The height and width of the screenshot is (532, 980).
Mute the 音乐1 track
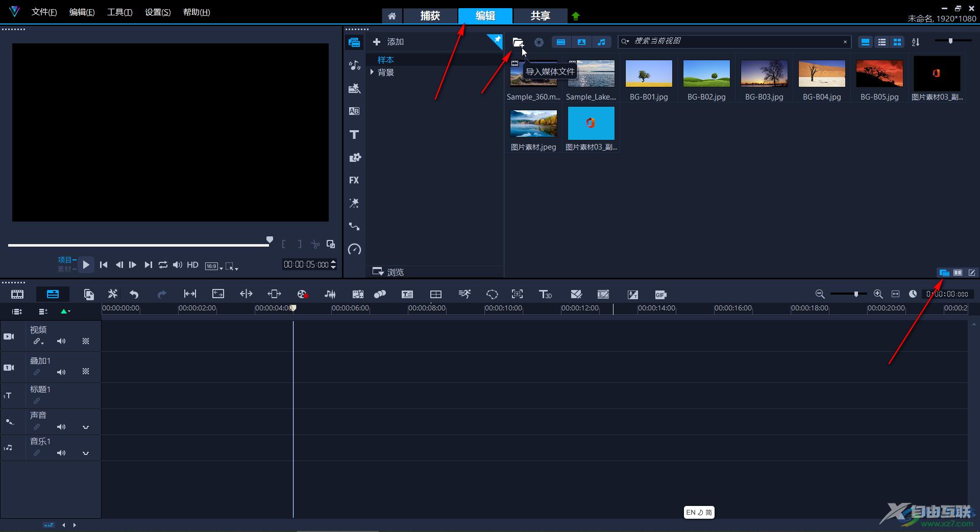coord(61,453)
